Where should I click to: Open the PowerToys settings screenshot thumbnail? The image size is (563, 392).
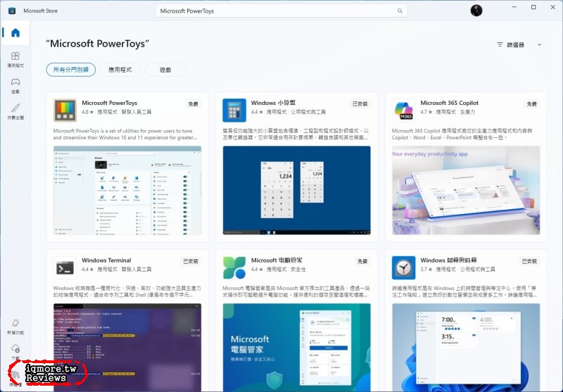127,190
